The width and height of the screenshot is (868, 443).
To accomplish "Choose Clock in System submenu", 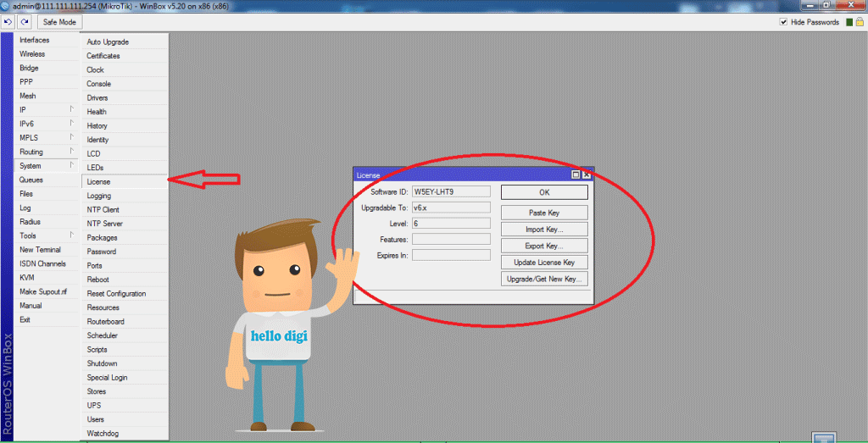I will (124, 69).
